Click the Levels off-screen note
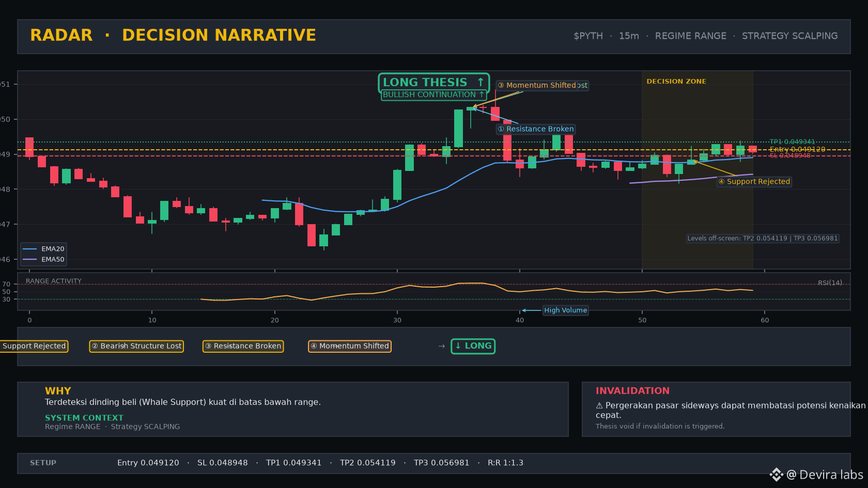 (x=763, y=239)
